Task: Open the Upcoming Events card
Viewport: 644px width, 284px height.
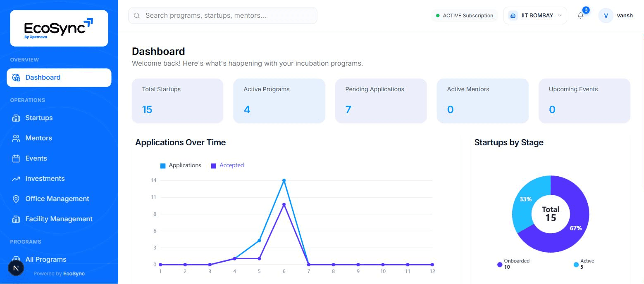Action: coord(584,101)
